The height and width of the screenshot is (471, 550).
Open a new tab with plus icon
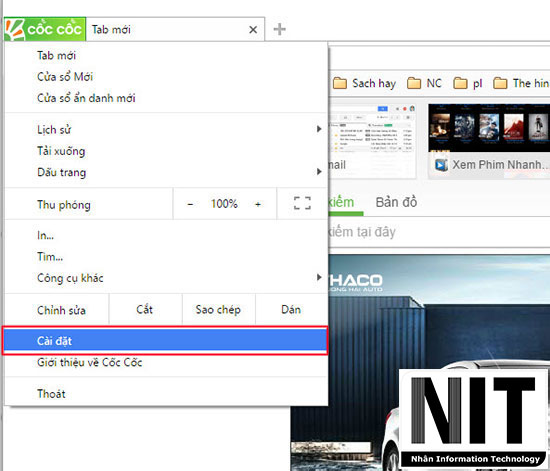click(279, 29)
